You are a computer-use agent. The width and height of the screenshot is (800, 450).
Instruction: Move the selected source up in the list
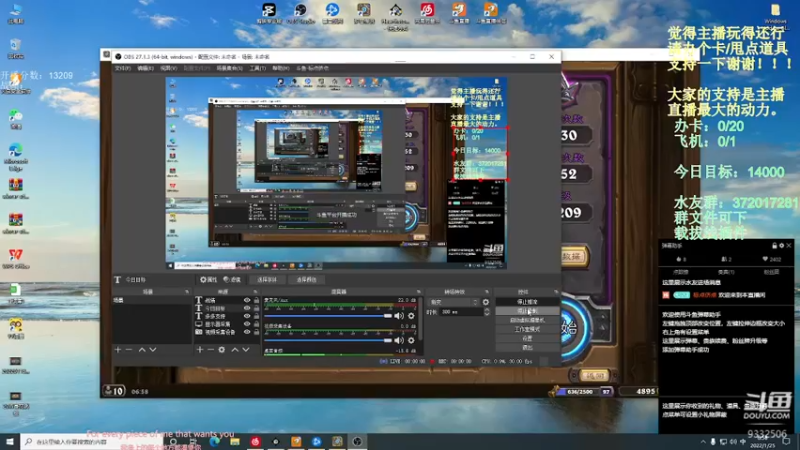[x=235, y=349]
